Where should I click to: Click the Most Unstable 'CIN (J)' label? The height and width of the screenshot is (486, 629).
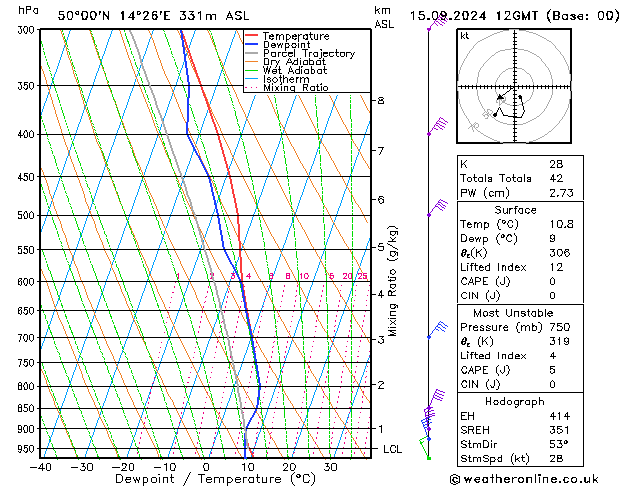coord(480,384)
